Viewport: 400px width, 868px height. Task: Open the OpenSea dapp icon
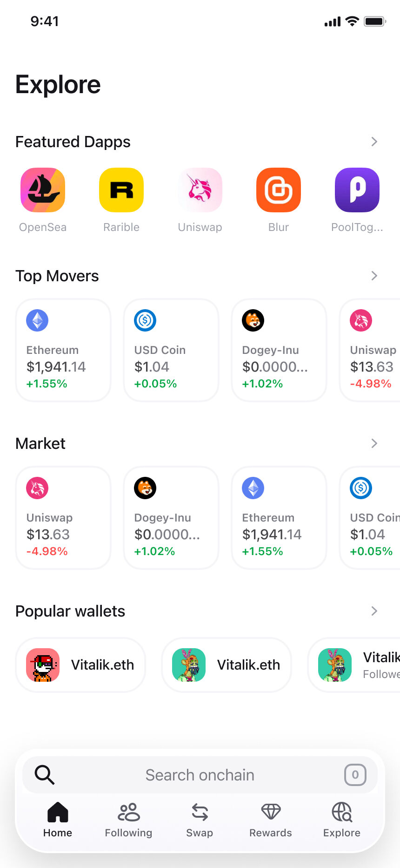click(43, 190)
